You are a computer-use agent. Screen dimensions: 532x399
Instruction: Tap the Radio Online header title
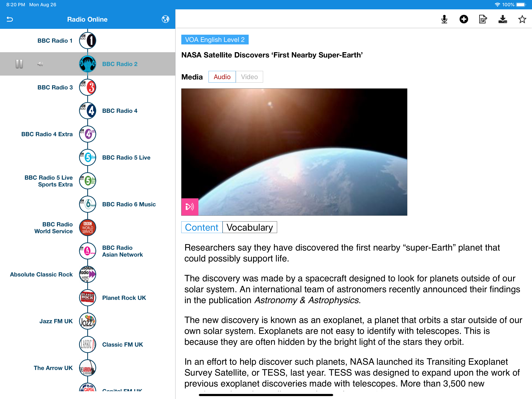[87, 19]
